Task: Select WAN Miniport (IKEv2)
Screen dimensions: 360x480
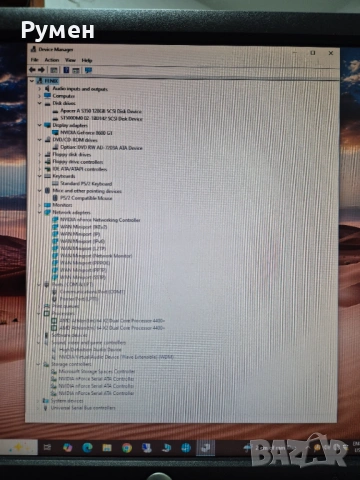Action: (x=84, y=227)
